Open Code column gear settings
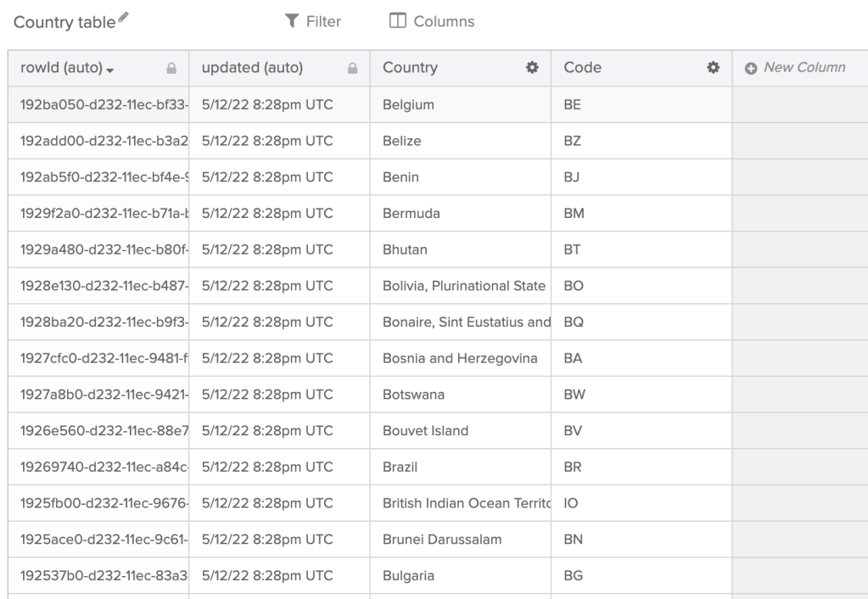Screen dimensions: 868x599 (714, 68)
